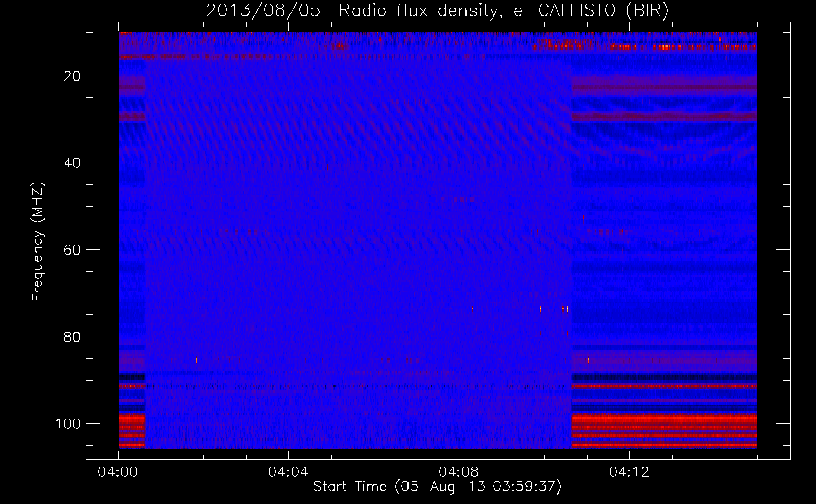Click the '04:08' time tick label
This screenshot has width=816, height=504.
click(x=458, y=472)
